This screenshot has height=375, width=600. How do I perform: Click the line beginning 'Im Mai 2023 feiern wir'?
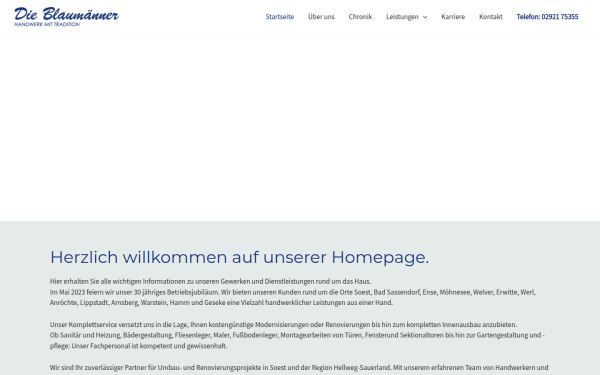click(x=293, y=292)
